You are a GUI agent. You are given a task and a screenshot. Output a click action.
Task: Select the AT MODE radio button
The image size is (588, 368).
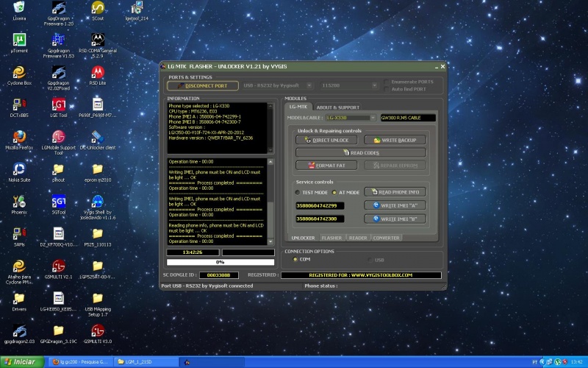[x=334, y=192]
